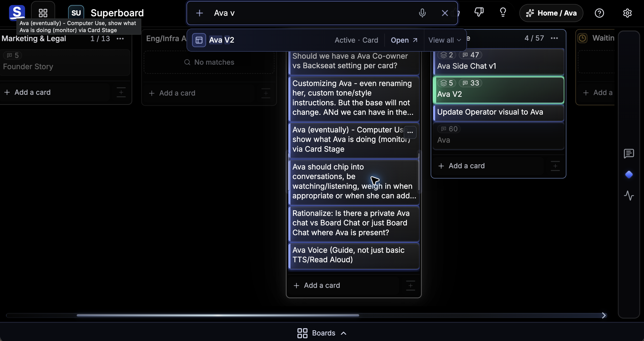Open the help question-mark icon
This screenshot has width=644, height=341.
[x=599, y=13]
